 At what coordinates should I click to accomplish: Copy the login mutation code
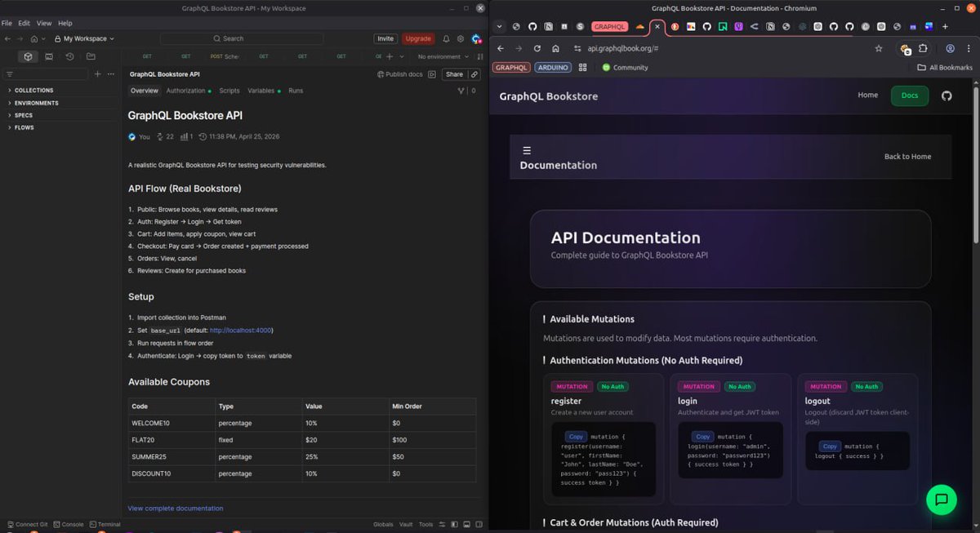703,437
